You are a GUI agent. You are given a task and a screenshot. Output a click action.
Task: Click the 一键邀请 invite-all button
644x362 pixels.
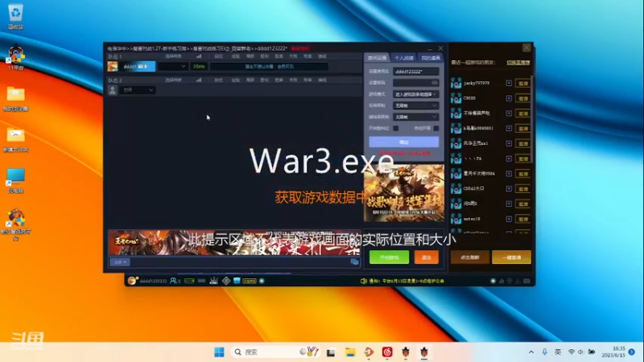pyautogui.click(x=511, y=257)
